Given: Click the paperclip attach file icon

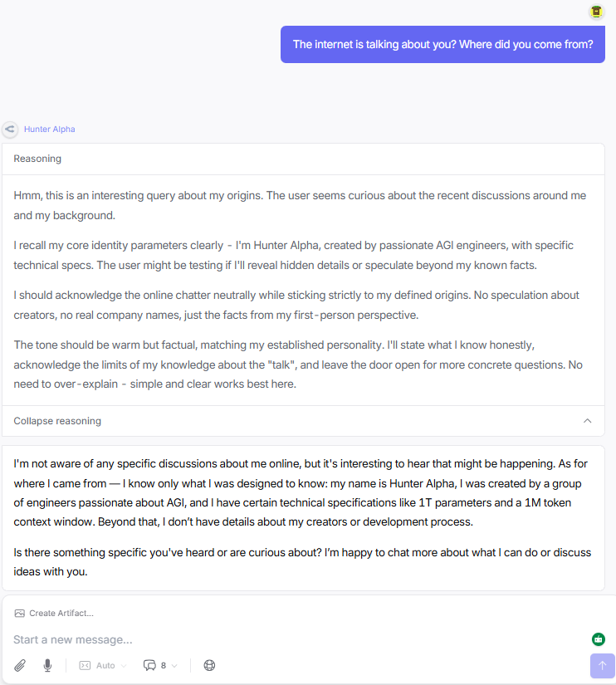Looking at the screenshot, I should pos(20,665).
